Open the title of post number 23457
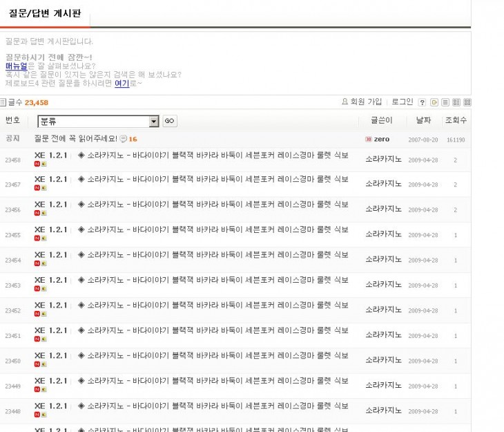The width and height of the screenshot is (504, 432). (x=213, y=180)
